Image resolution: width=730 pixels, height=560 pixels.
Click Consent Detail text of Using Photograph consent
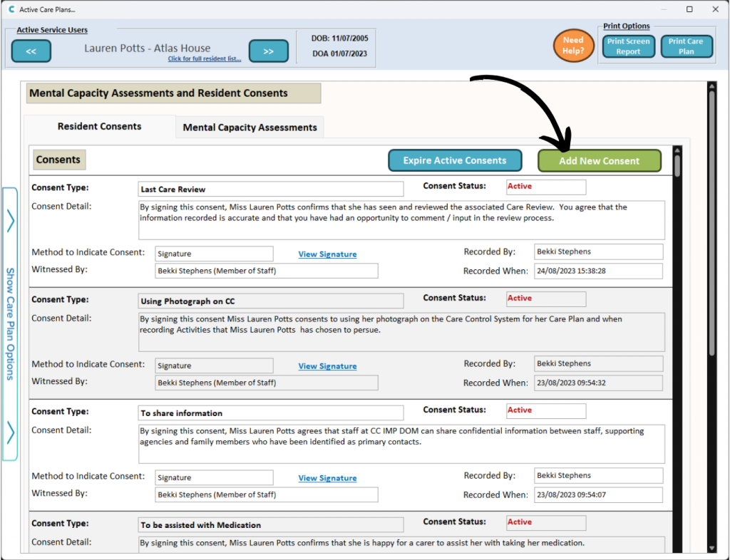click(402, 332)
